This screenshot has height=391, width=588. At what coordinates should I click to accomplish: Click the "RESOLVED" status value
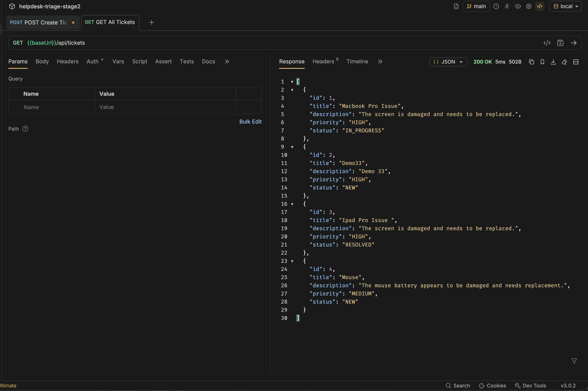(x=358, y=245)
